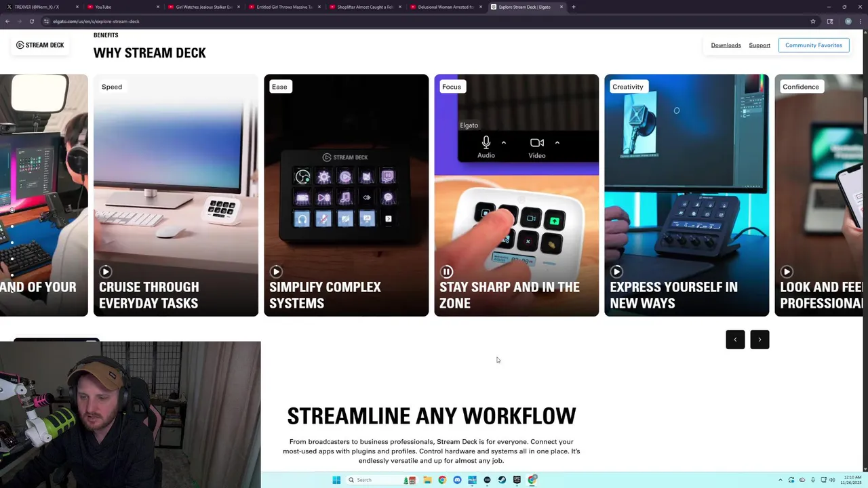Viewport: 868px width, 488px height.
Task: Open the Support link
Action: 759,45
